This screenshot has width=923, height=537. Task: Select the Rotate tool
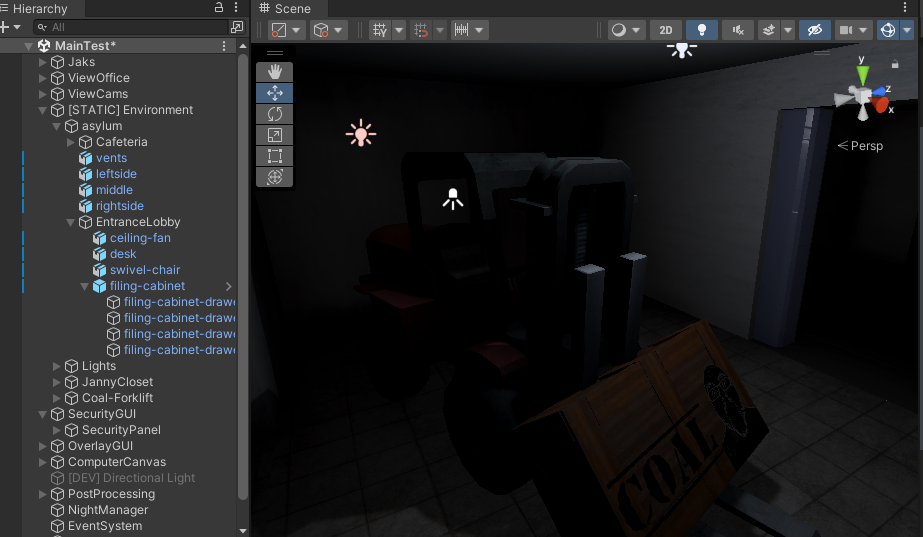pos(274,114)
